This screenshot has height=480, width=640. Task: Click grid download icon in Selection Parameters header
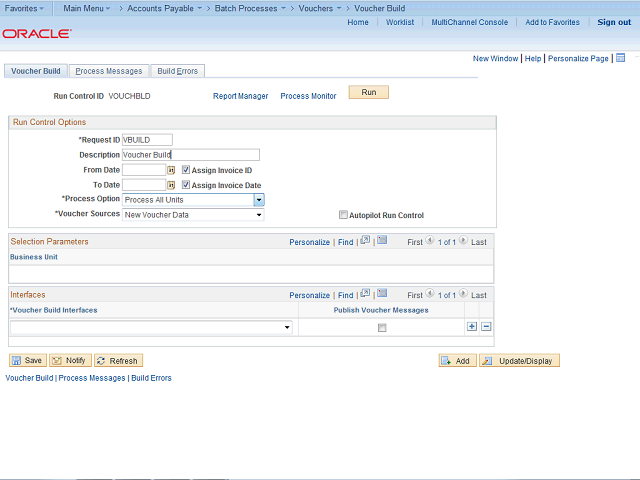pyautogui.click(x=382, y=240)
